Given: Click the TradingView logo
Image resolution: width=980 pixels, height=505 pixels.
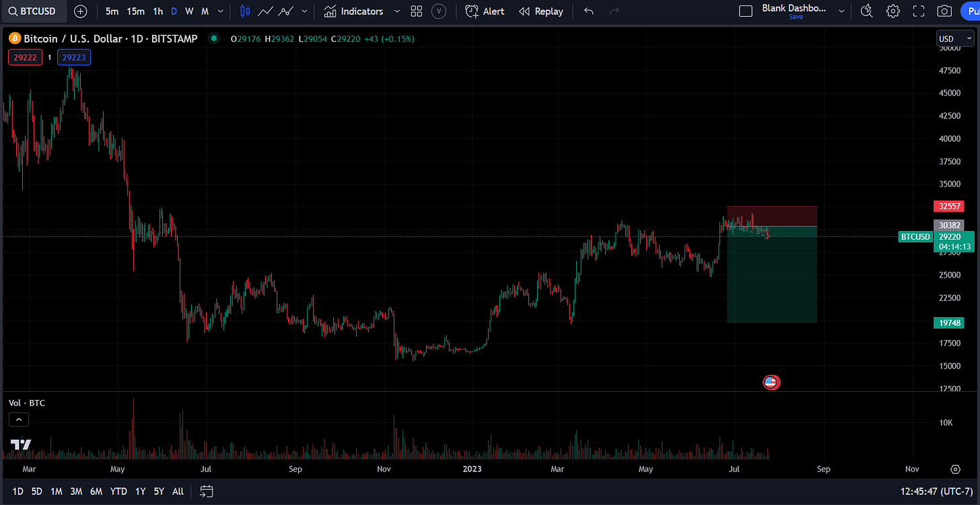Looking at the screenshot, I should tap(21, 445).
